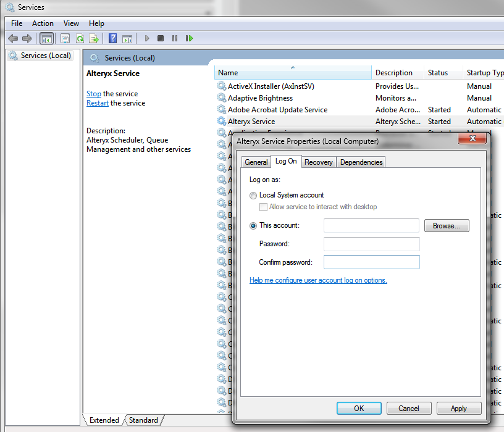Image resolution: width=504 pixels, height=432 pixels.
Task: Check Allow service to interact with desktop
Action: [x=263, y=207]
